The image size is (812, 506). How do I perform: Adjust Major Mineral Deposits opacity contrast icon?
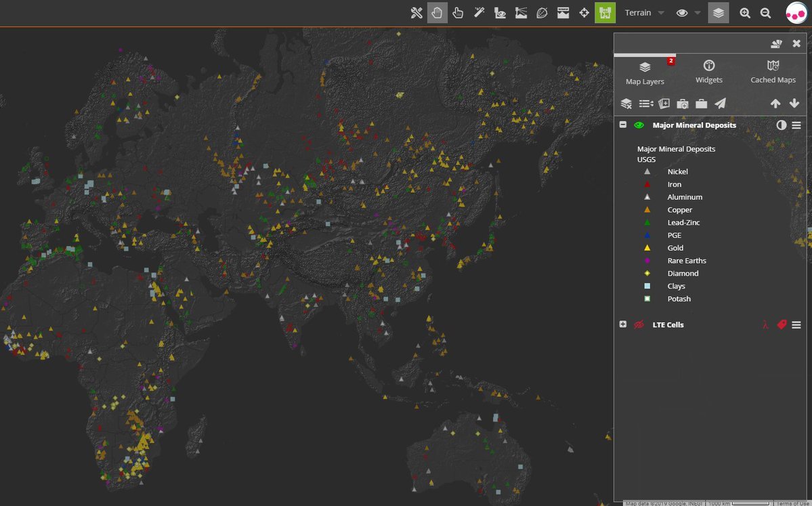point(781,125)
